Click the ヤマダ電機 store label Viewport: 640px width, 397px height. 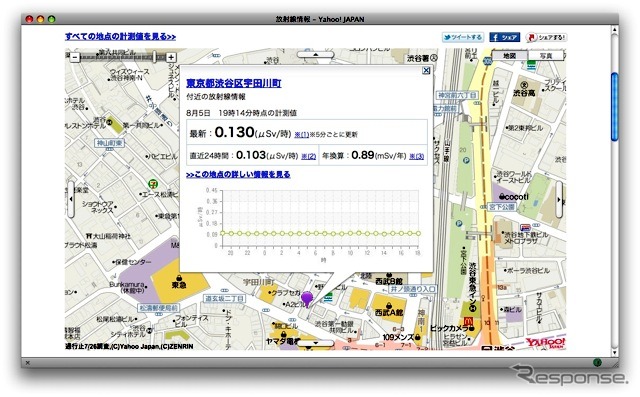[x=283, y=340]
